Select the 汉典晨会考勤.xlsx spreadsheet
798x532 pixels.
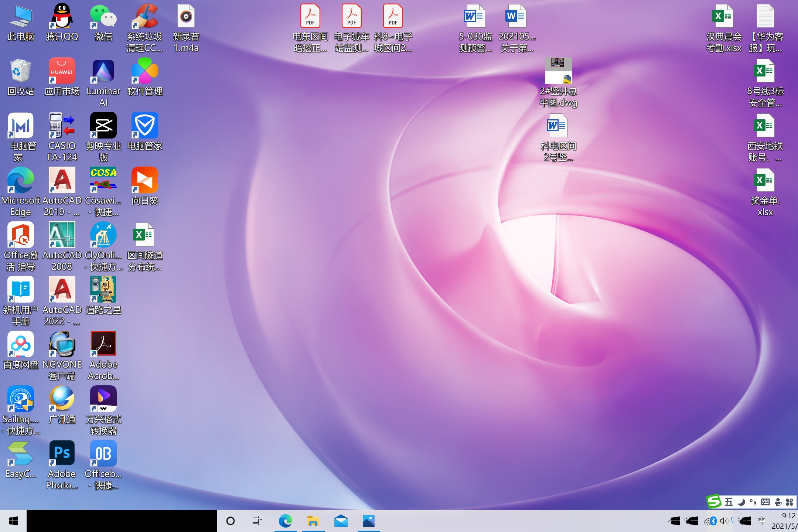pyautogui.click(x=724, y=28)
